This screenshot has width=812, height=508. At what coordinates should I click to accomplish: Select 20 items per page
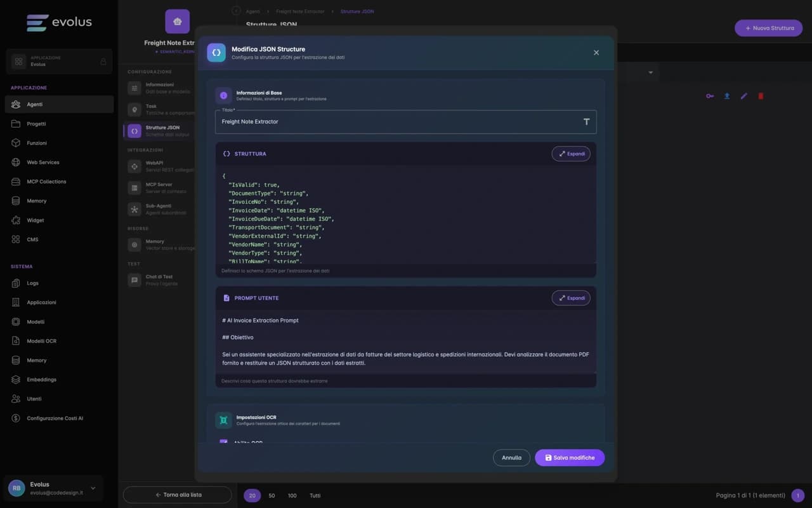click(252, 495)
